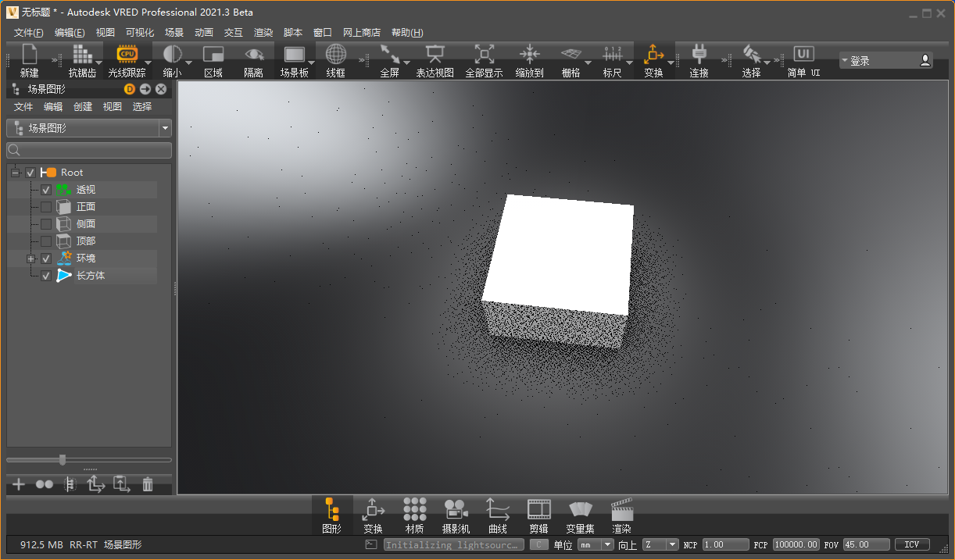Open the 摄影机 camera module

pyautogui.click(x=456, y=510)
